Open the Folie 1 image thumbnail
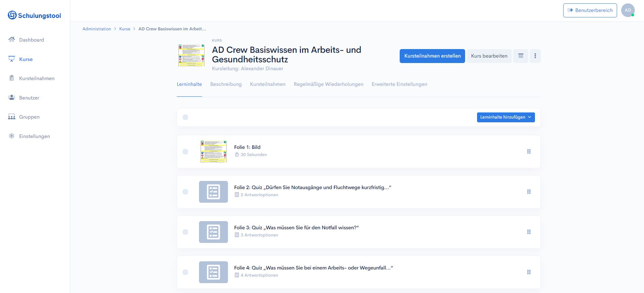The width and height of the screenshot is (644, 293). click(213, 152)
